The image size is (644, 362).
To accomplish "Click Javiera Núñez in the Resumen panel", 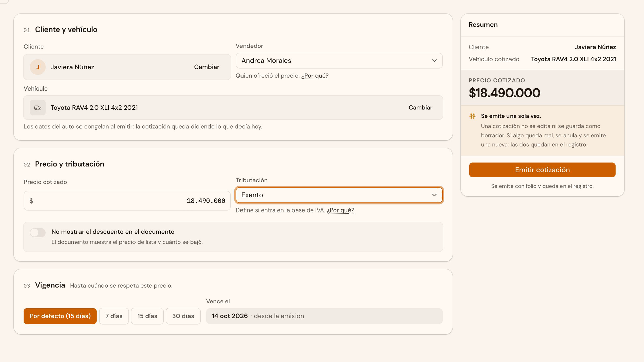I will click(x=595, y=47).
